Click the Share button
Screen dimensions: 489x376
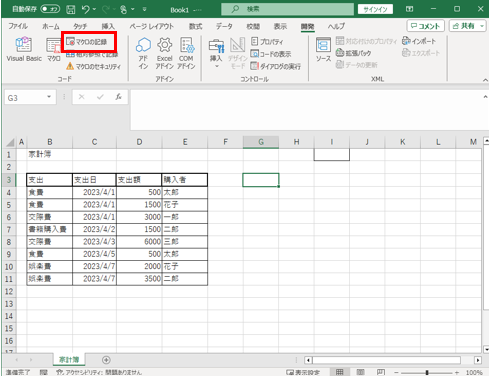pyautogui.click(x=464, y=26)
